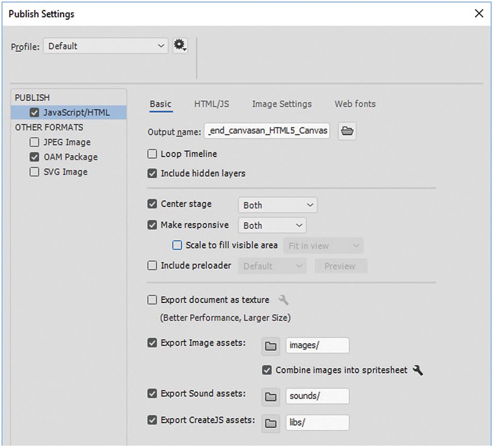
Task: Browse folder for sound assets path
Action: point(271,396)
